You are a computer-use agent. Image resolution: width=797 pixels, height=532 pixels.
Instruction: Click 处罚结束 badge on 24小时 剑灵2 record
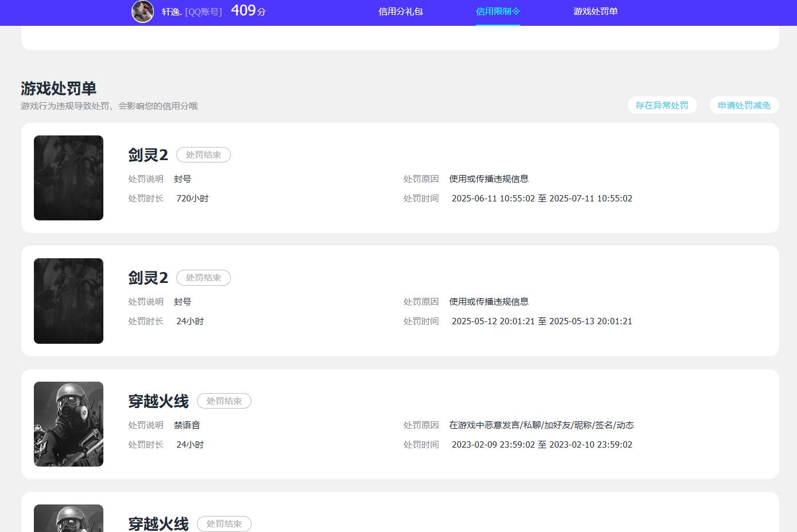tap(203, 278)
